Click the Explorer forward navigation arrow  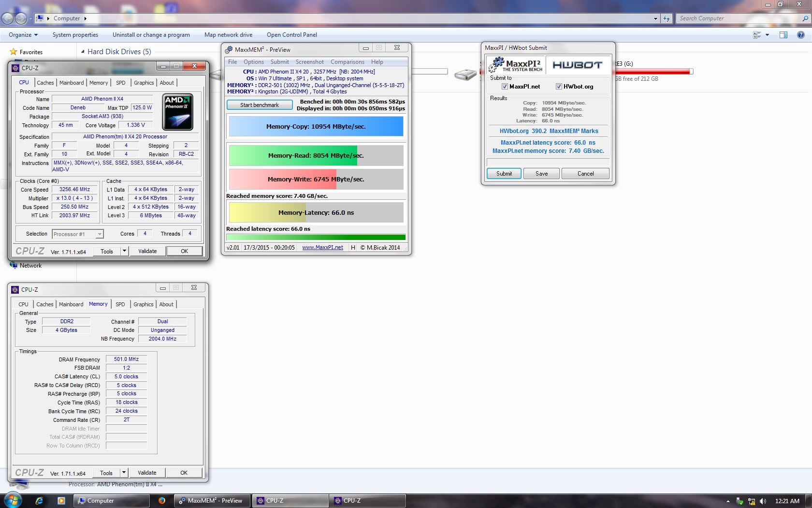21,18
